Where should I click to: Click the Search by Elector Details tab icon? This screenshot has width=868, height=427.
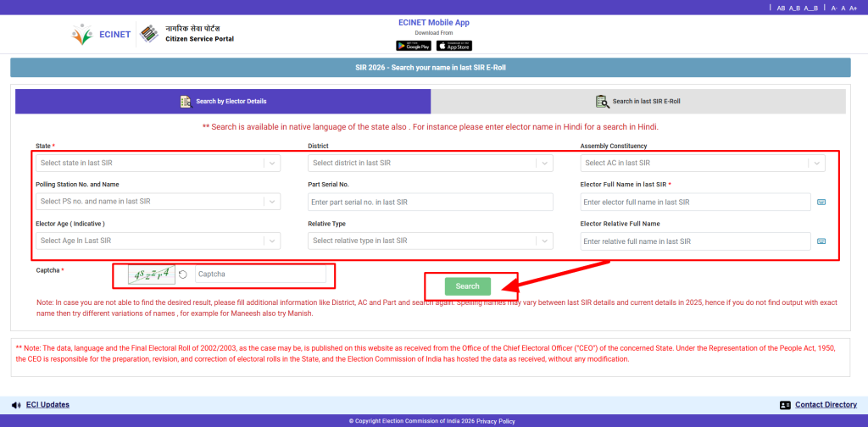pyautogui.click(x=186, y=101)
